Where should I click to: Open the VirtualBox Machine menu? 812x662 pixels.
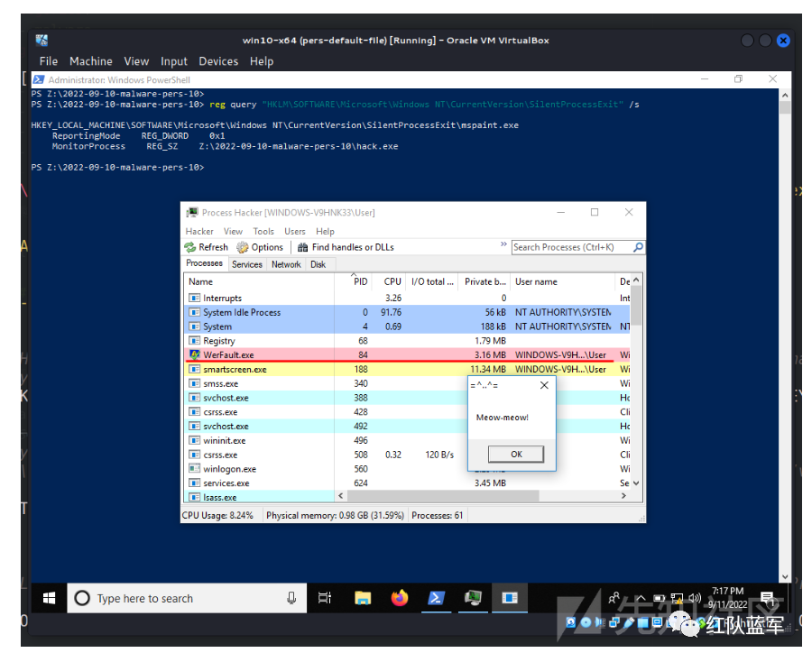pyautogui.click(x=91, y=61)
